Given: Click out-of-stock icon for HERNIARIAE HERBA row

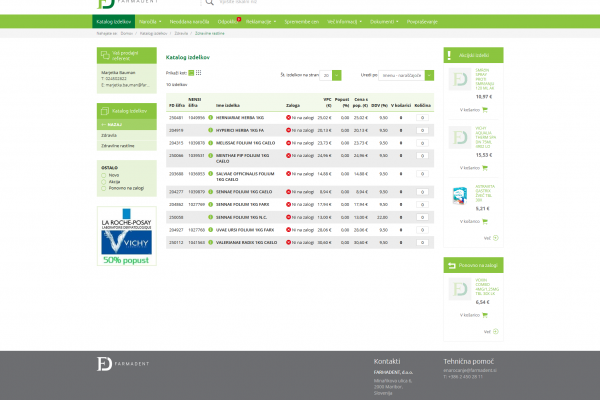Looking at the screenshot, I should tap(289, 118).
